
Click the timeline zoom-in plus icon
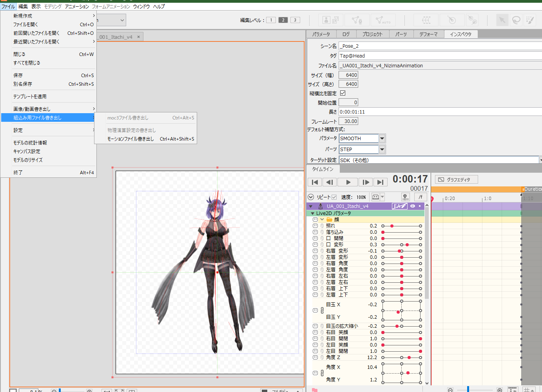click(x=499, y=390)
